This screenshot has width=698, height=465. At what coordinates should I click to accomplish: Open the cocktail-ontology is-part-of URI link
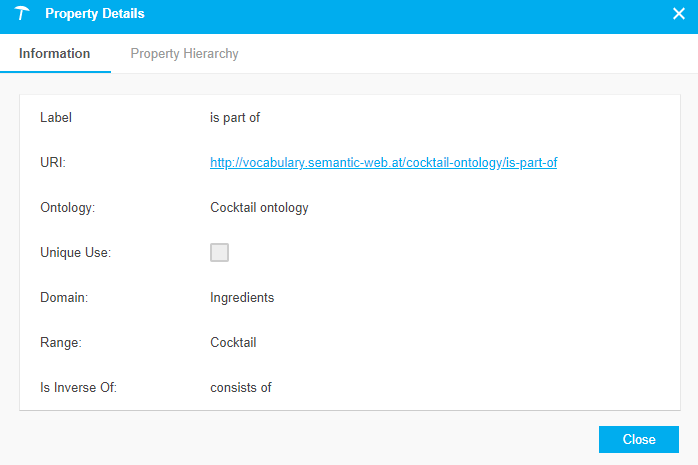click(383, 162)
